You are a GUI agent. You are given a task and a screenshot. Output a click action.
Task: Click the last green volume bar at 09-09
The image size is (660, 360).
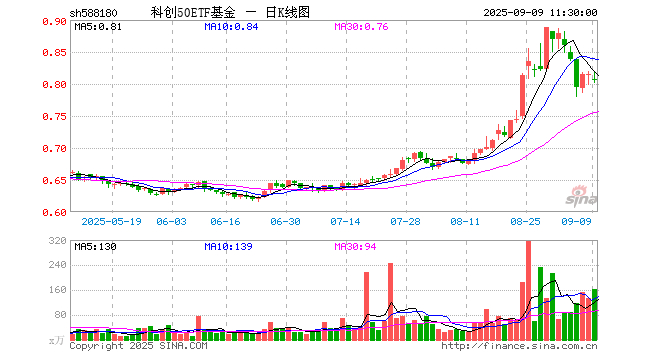click(x=595, y=315)
